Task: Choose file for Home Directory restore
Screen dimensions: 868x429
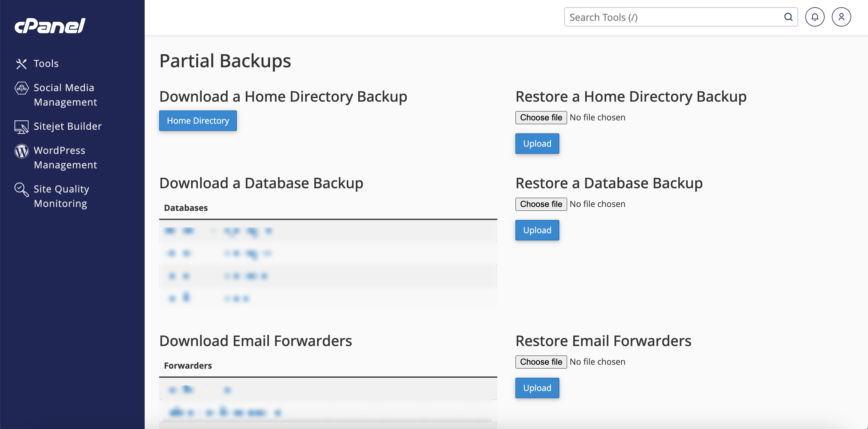Action: pos(541,118)
